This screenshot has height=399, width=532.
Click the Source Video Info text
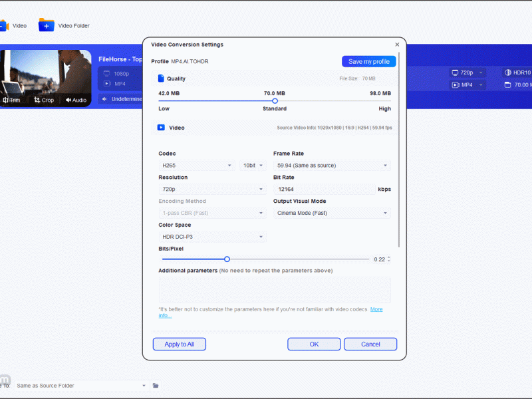tap(334, 128)
